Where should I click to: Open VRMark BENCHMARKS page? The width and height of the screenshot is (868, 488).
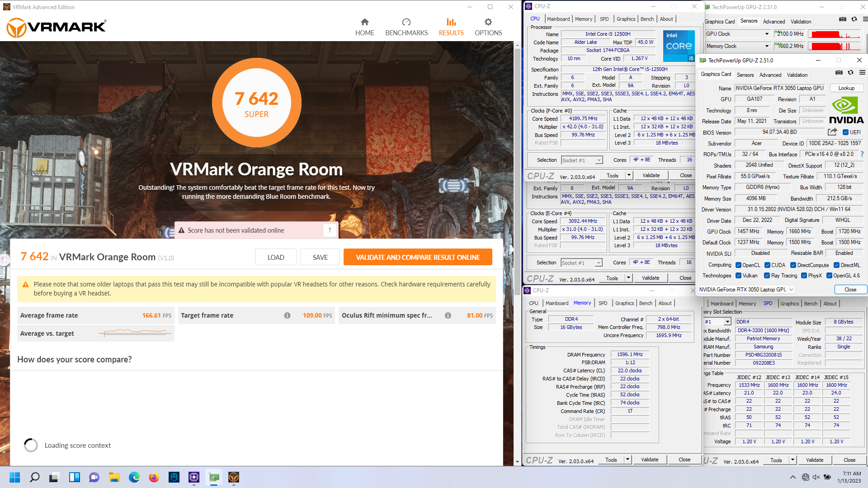(x=406, y=27)
